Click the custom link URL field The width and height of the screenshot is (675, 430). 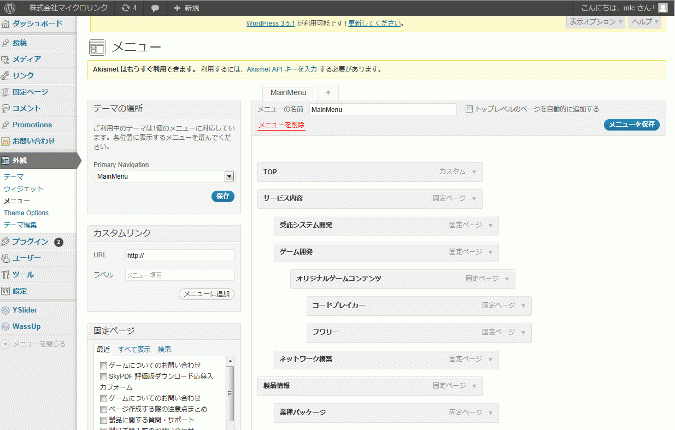click(179, 255)
